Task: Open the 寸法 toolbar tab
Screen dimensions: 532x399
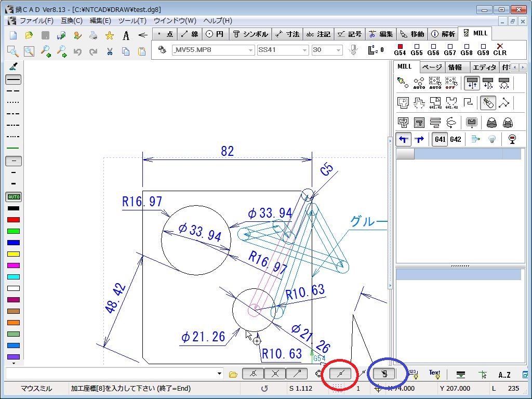Action: tap(287, 34)
